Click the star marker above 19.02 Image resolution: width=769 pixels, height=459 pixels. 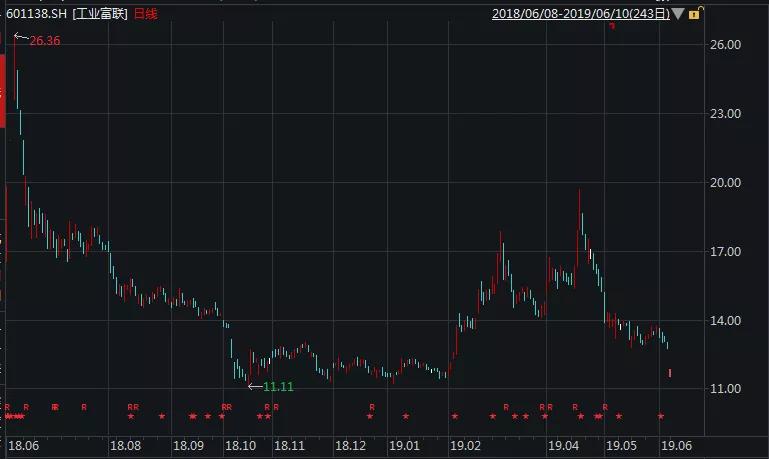455,416
